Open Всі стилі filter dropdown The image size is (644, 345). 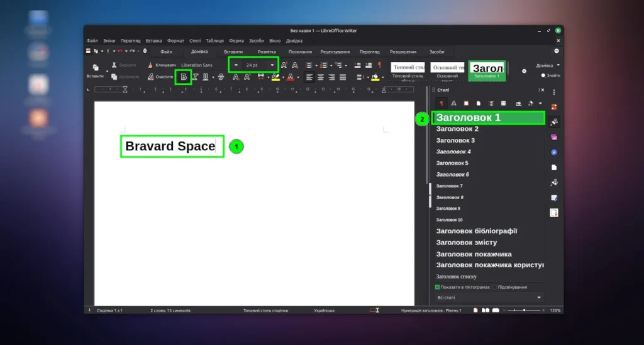pyautogui.click(x=489, y=297)
